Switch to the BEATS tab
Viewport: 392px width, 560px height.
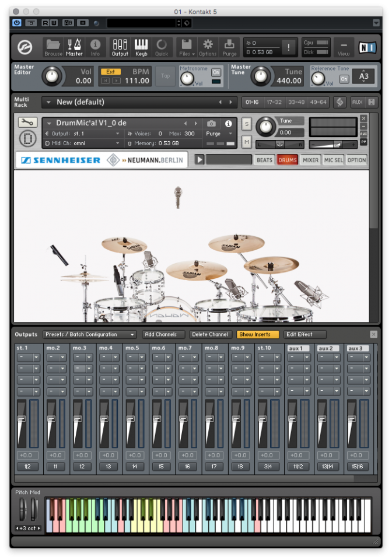click(x=265, y=160)
